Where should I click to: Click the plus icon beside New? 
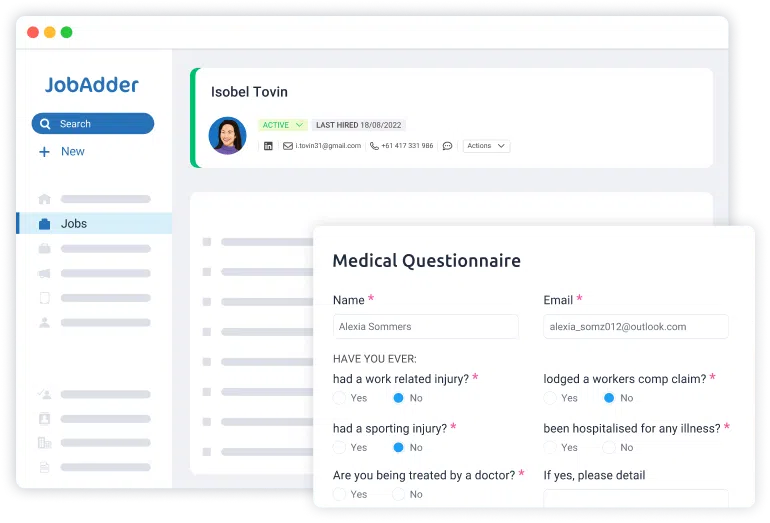pos(44,152)
